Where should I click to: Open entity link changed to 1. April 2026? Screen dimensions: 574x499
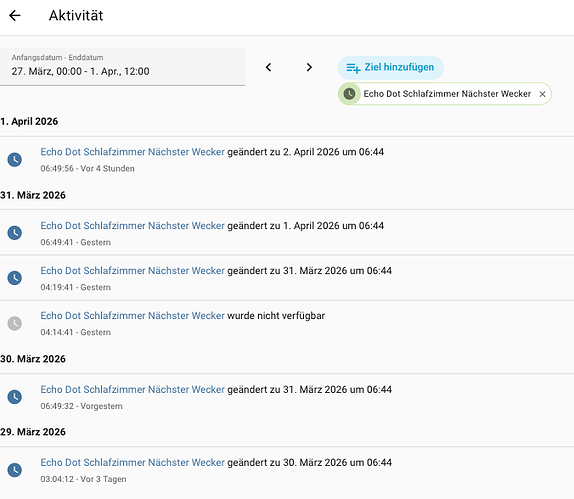(x=132, y=226)
